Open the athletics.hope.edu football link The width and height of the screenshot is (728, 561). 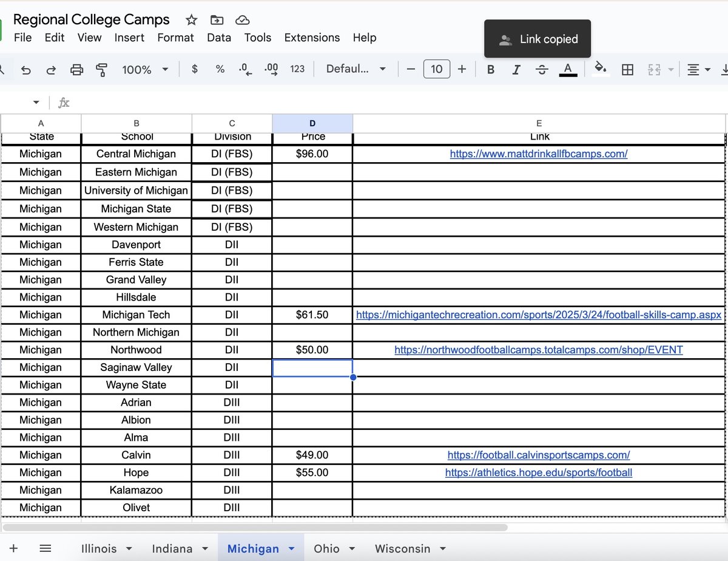coord(539,472)
